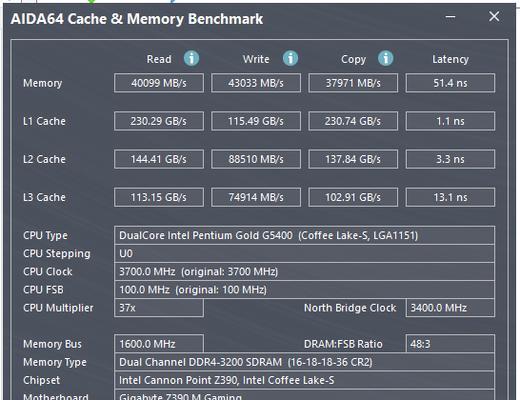520x400 pixels.
Task: Click the Copy info icon
Action: click(x=386, y=58)
